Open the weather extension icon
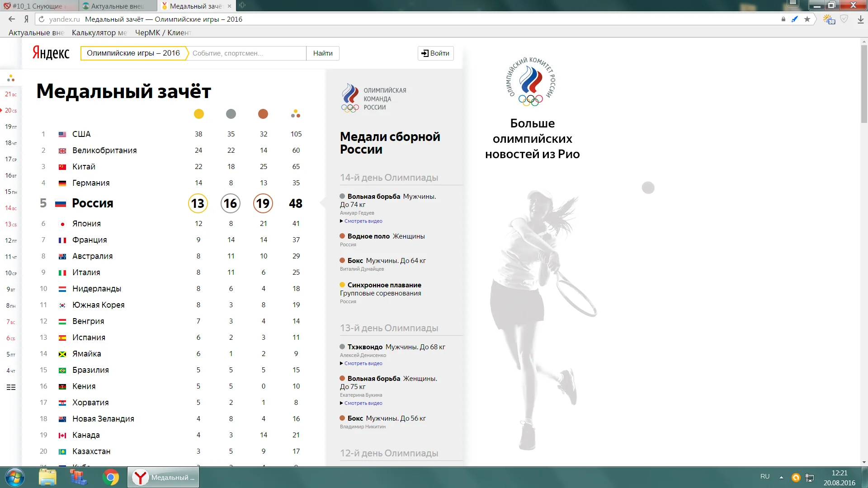The height and width of the screenshot is (488, 868). point(829,19)
